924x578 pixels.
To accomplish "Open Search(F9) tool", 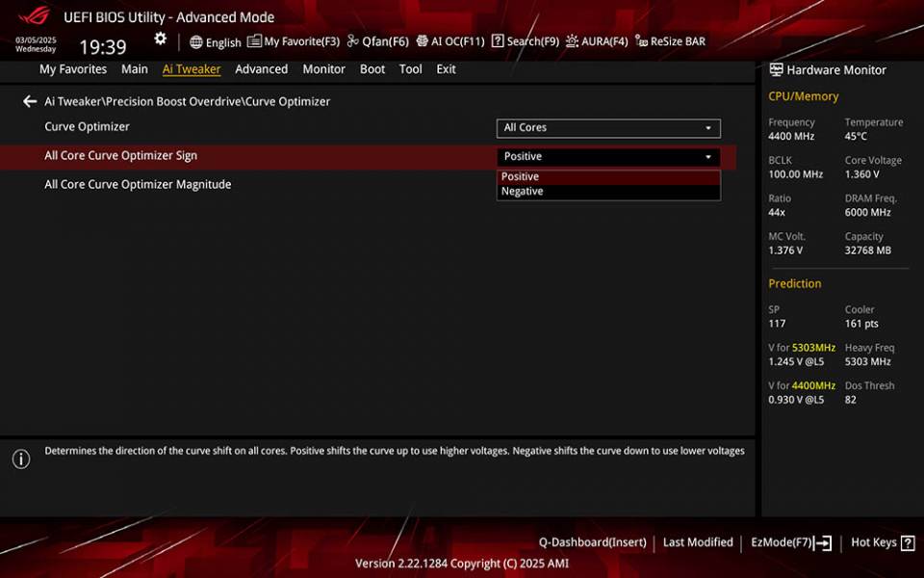I will coord(526,41).
